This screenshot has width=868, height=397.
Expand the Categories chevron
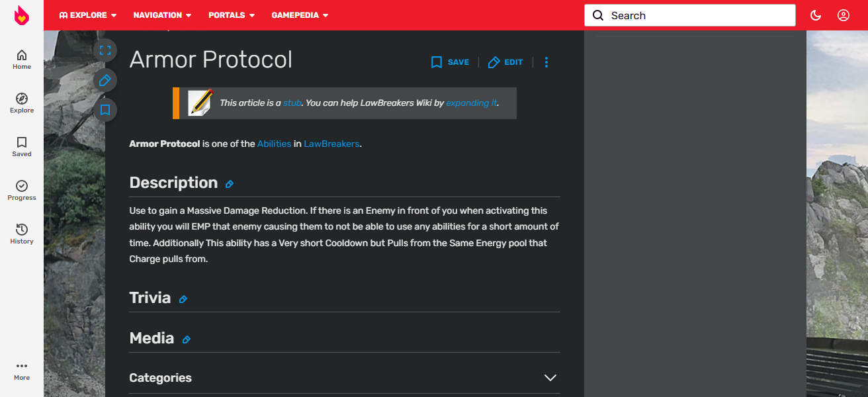pyautogui.click(x=550, y=378)
